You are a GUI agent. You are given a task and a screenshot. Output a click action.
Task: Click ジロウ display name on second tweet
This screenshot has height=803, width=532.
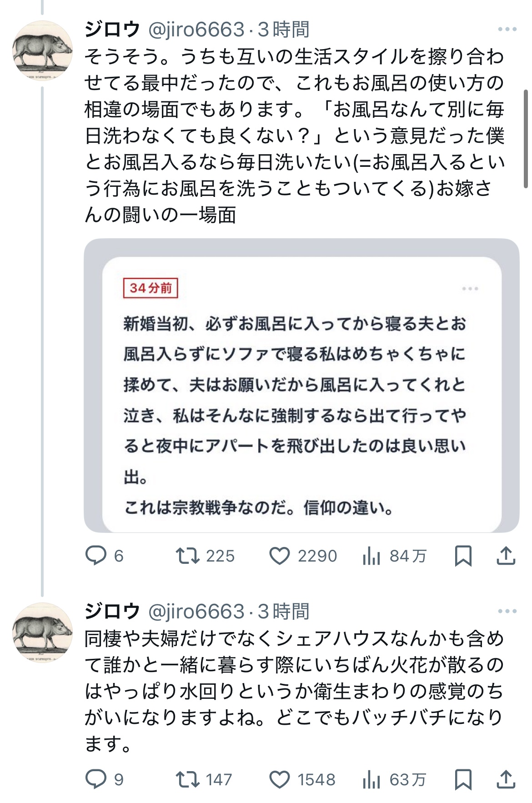[112, 611]
